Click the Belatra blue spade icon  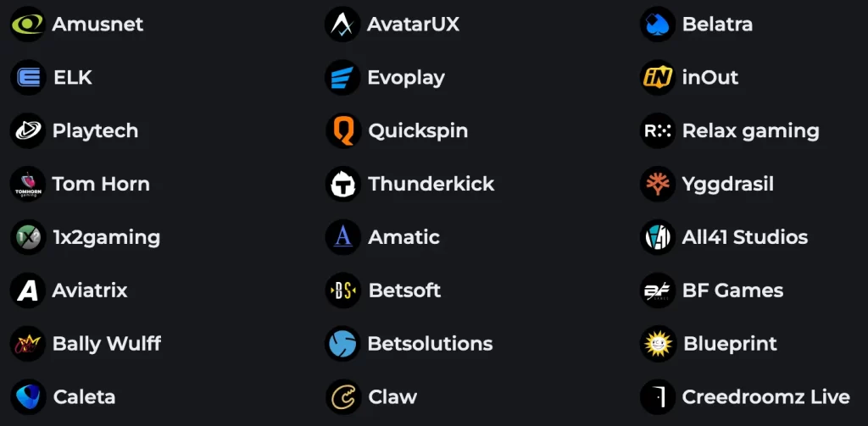tap(658, 24)
